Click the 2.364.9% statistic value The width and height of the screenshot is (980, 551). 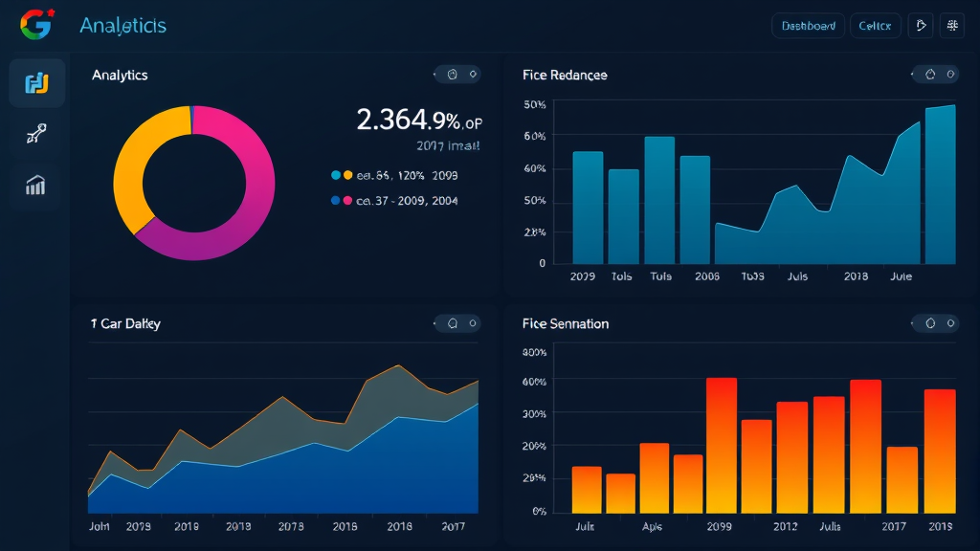pyautogui.click(x=412, y=118)
